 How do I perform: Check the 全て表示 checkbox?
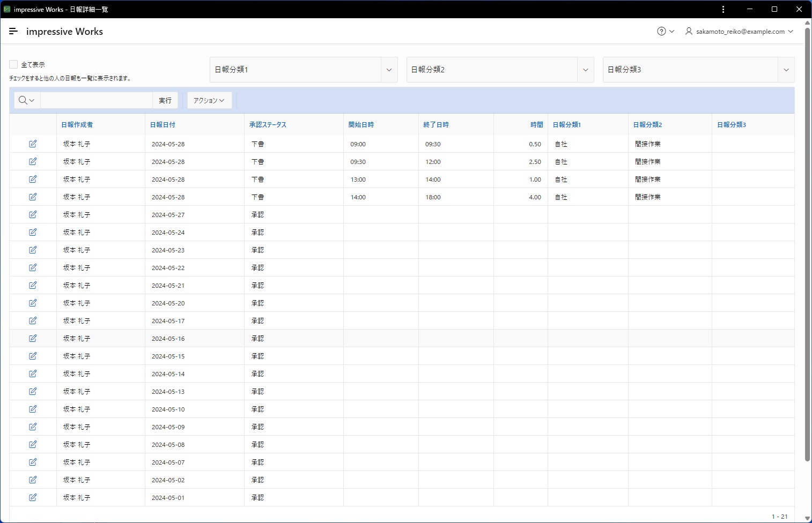13,64
